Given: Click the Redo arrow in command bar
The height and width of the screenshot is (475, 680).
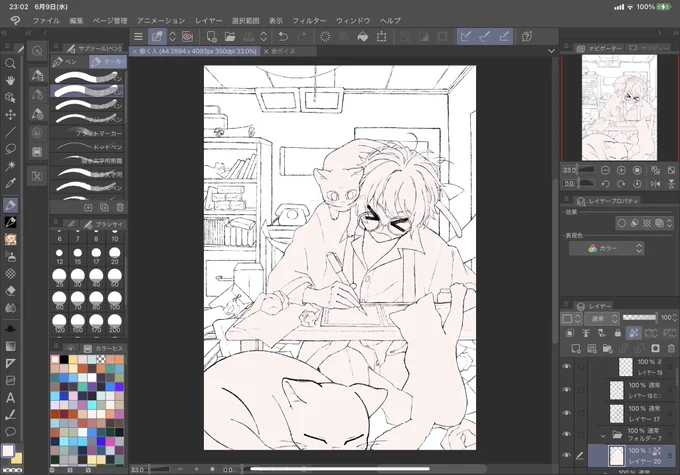Looking at the screenshot, I should tap(302, 36).
